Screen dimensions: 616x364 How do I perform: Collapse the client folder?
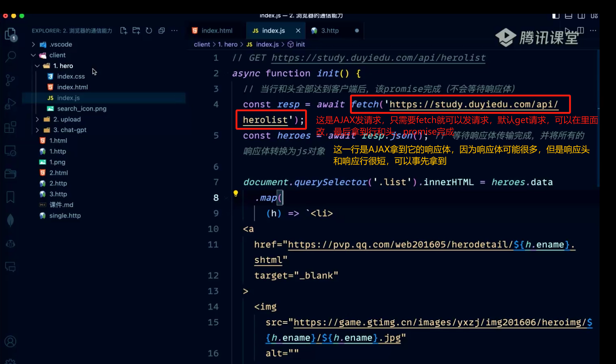[x=57, y=55]
